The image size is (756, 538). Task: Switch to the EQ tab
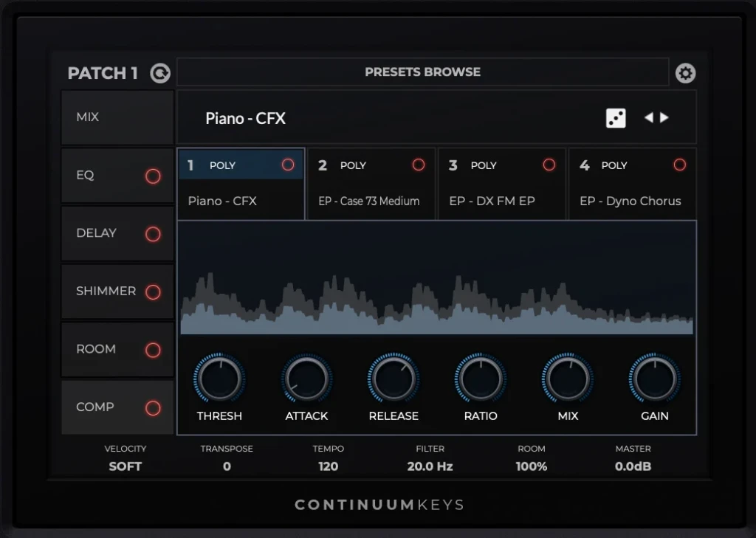pyautogui.click(x=117, y=176)
